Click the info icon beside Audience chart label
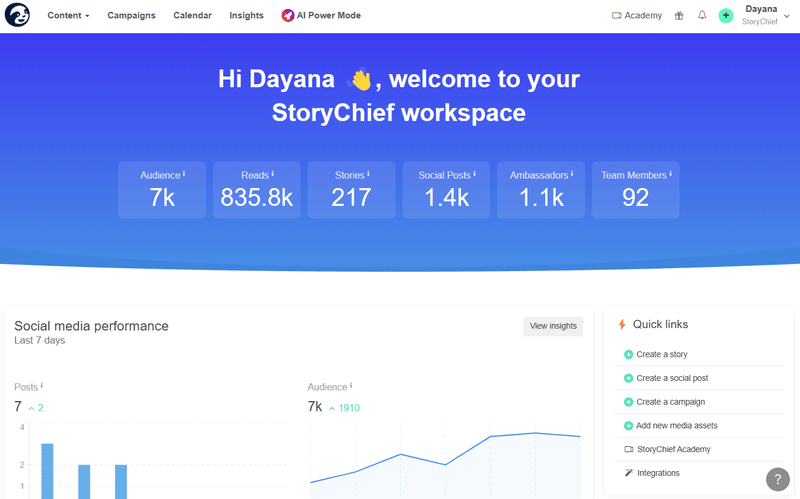The height and width of the screenshot is (499, 800). pyautogui.click(x=351, y=386)
